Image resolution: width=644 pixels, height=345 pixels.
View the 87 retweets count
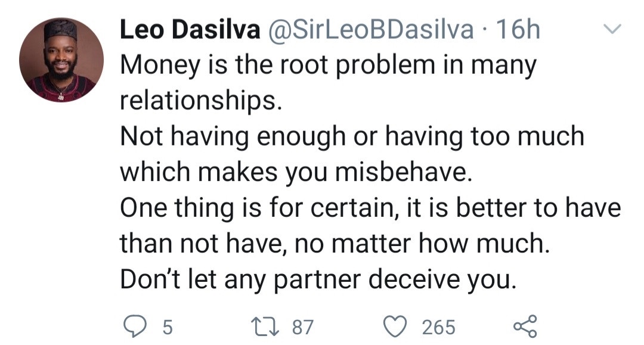click(x=302, y=327)
